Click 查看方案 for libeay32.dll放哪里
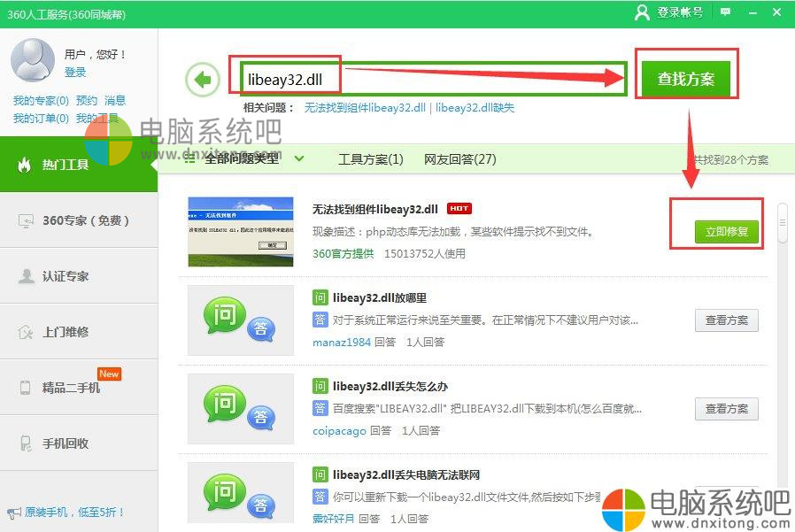This screenshot has width=795, height=532. (727, 320)
